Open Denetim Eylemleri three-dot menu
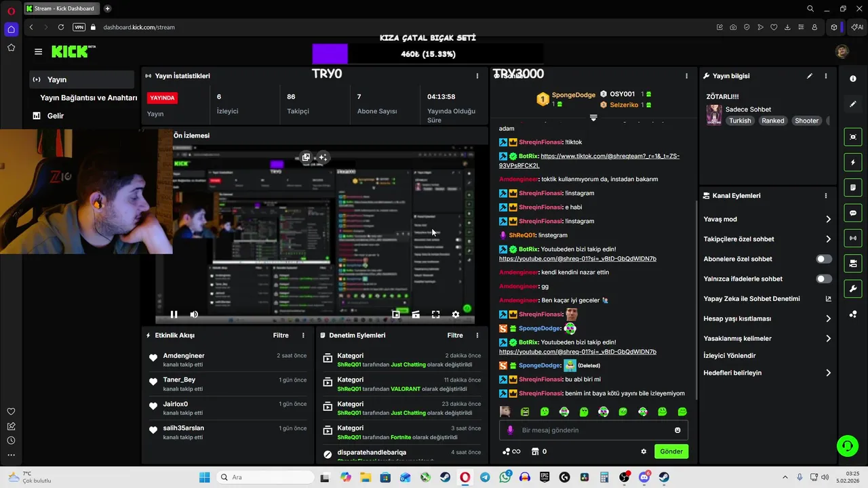 pyautogui.click(x=477, y=335)
